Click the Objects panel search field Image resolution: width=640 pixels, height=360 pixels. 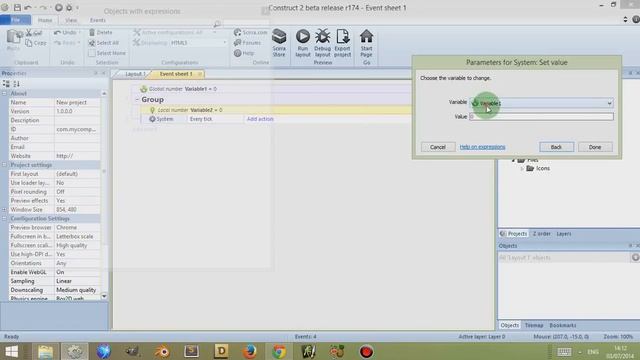coord(564,258)
